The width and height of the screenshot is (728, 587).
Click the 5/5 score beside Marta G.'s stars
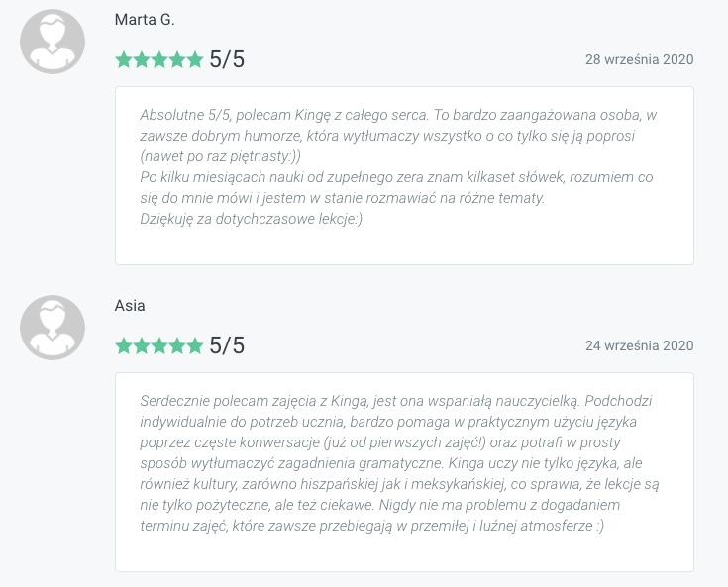pyautogui.click(x=227, y=59)
